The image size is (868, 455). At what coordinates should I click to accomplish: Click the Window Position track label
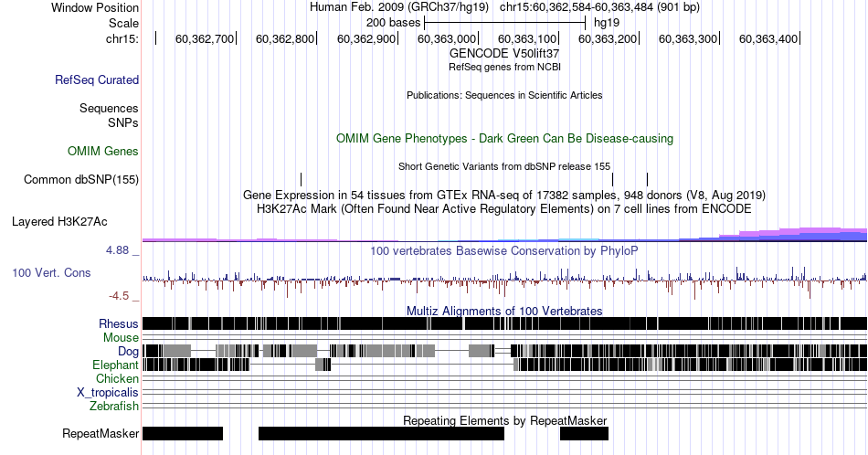95,7
